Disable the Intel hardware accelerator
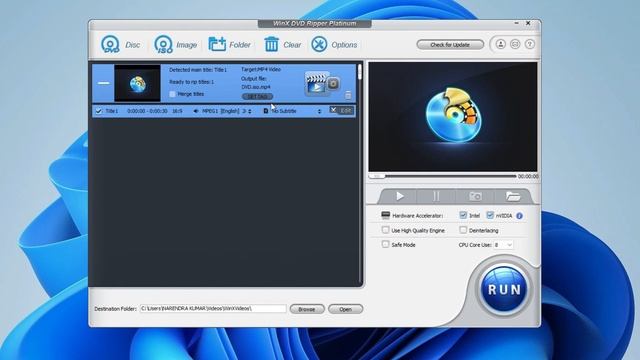This screenshot has width=640, height=360. 463,215
